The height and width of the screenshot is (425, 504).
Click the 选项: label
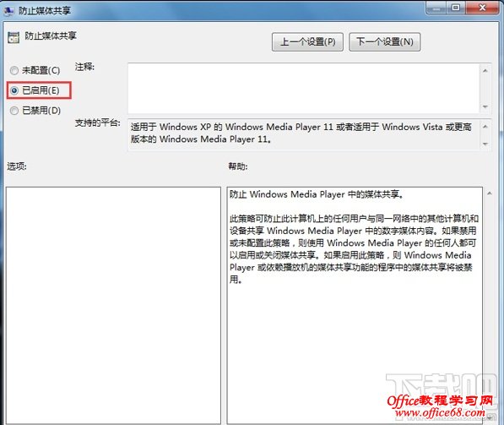point(17,166)
